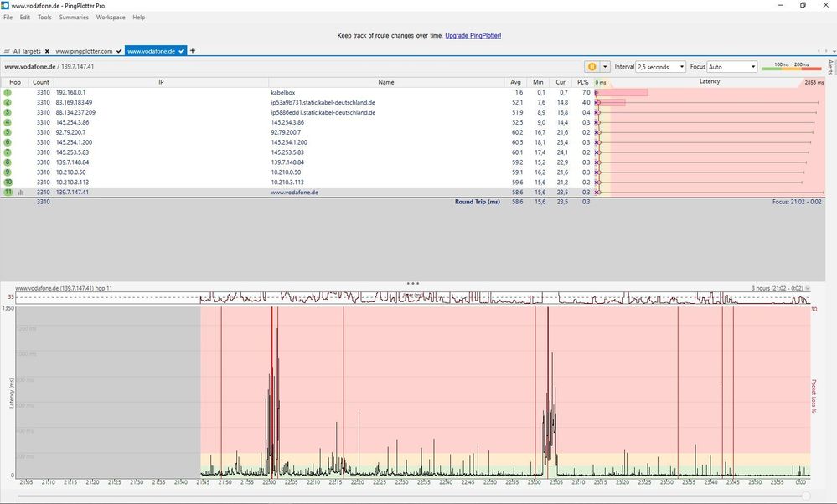Click the green hop 9 circle

pos(8,172)
